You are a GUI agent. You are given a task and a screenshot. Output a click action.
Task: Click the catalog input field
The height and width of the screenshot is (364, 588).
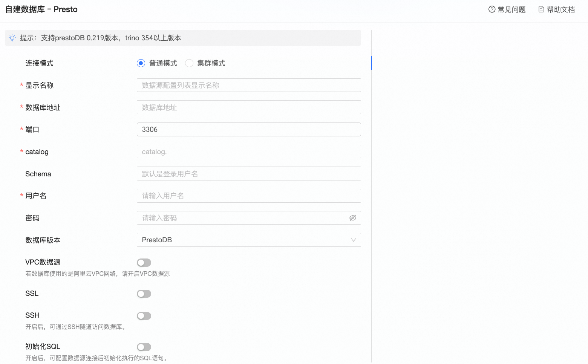click(x=249, y=151)
